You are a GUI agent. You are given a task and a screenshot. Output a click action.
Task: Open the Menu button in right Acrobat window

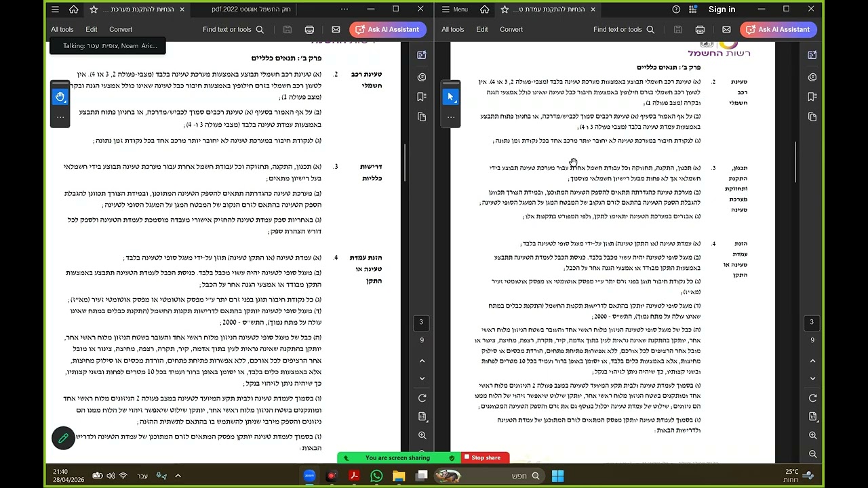(x=455, y=9)
